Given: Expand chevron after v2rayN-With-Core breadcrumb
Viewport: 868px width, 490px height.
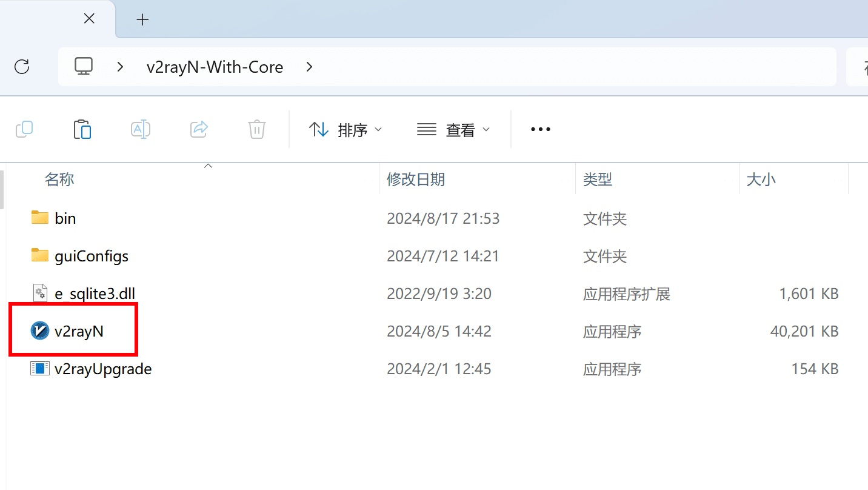Looking at the screenshot, I should coord(309,67).
